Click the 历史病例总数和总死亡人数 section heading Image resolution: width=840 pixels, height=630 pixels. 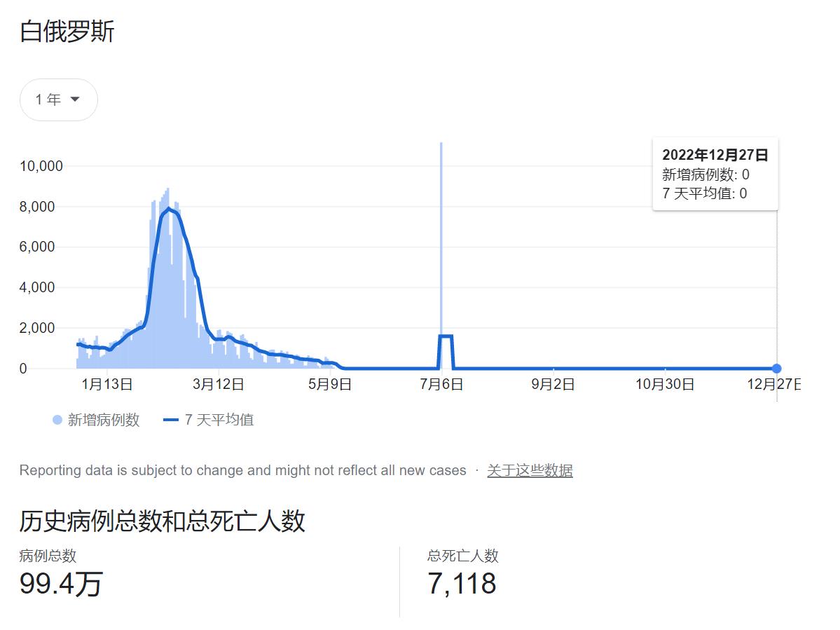[x=163, y=521]
